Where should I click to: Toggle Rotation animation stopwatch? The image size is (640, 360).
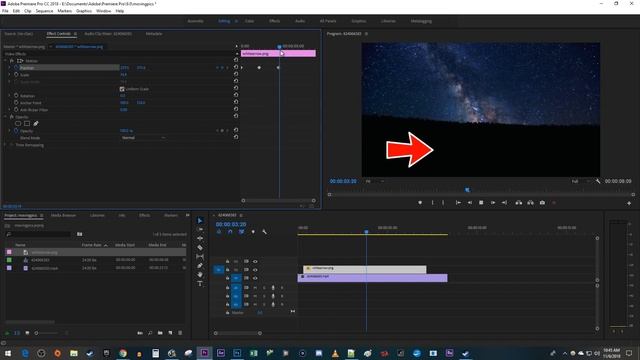point(16,96)
